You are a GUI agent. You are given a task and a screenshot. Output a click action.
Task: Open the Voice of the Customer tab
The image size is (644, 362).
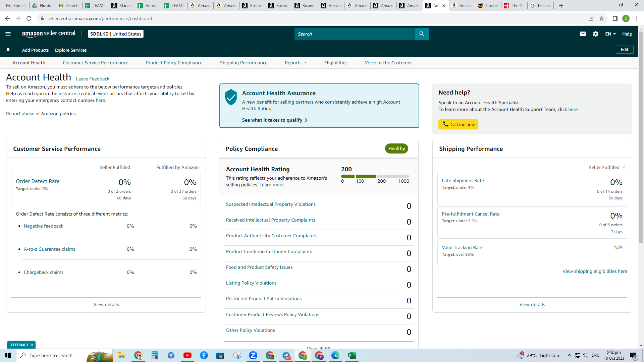(x=388, y=63)
